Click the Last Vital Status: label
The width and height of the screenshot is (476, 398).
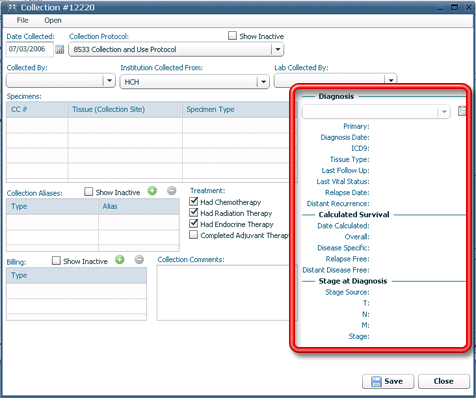coord(343,181)
